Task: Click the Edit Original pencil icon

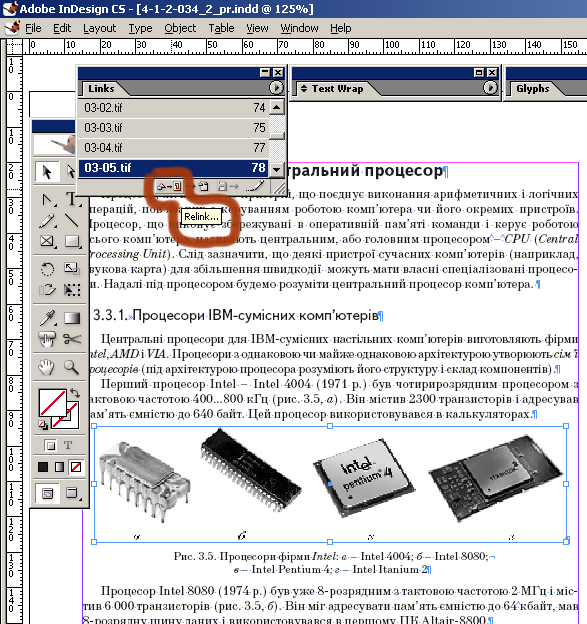Action: coord(255,186)
